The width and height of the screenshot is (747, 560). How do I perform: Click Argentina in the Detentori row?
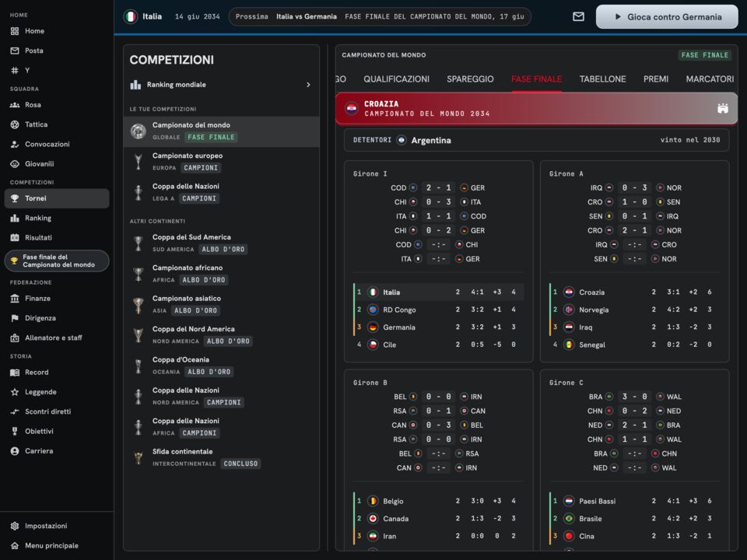(430, 141)
